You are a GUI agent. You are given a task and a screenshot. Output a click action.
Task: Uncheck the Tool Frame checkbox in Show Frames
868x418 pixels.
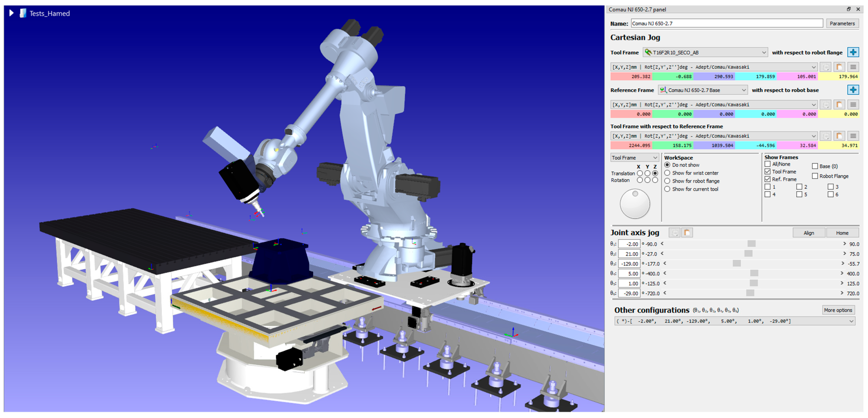click(768, 172)
